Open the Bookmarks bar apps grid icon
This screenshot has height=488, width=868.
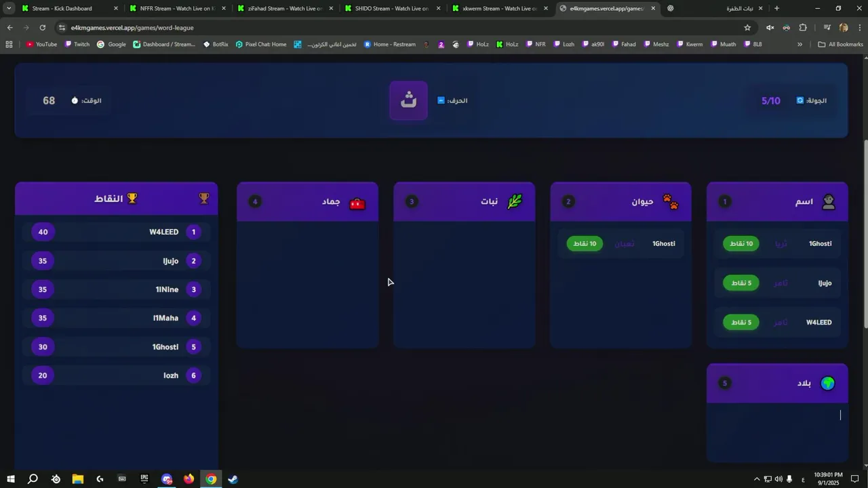point(9,44)
